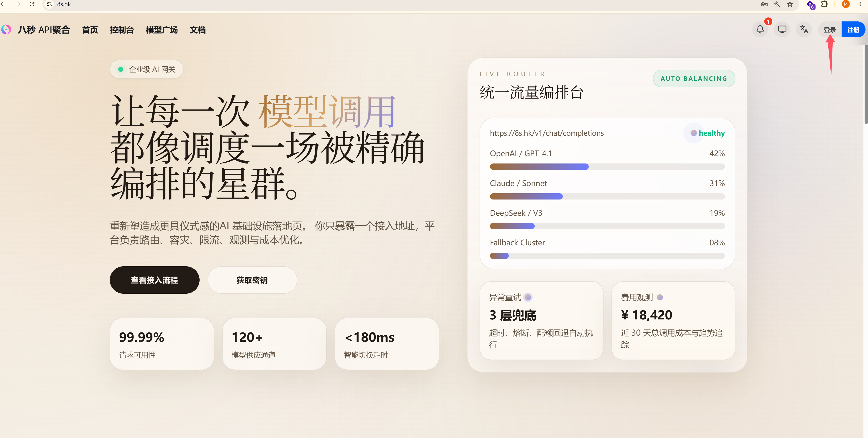
Task: Click the blue 注册 button
Action: point(853,30)
